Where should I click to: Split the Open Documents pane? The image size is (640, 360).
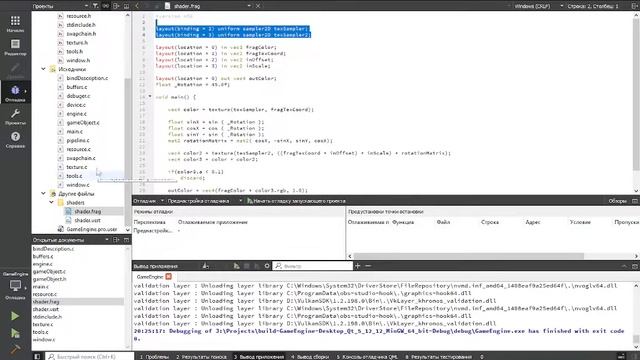point(116,240)
